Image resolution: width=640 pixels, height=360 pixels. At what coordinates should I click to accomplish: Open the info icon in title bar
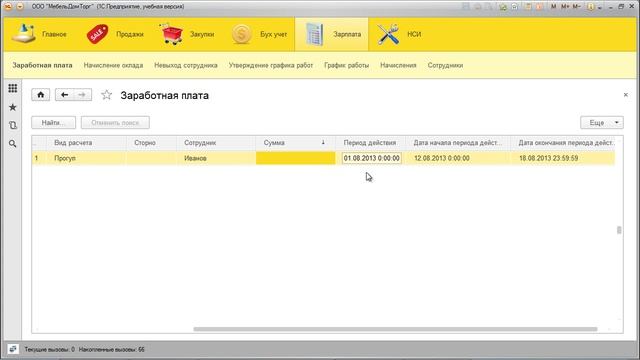pyautogui.click(x=590, y=7)
